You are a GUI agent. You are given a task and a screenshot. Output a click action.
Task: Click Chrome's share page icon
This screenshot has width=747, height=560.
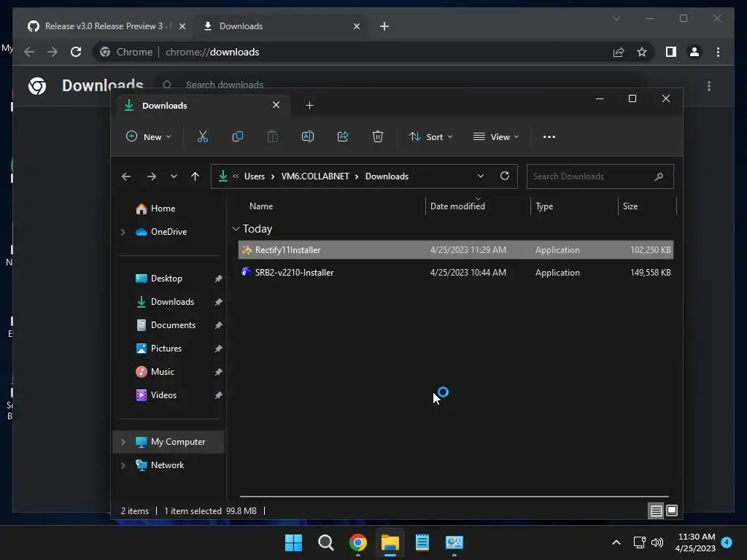click(619, 52)
